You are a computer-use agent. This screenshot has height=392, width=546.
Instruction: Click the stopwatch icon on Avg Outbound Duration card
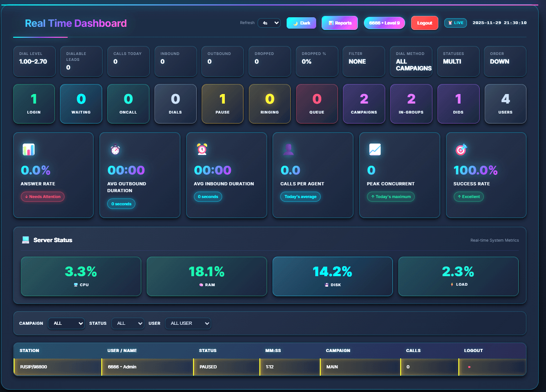click(115, 149)
